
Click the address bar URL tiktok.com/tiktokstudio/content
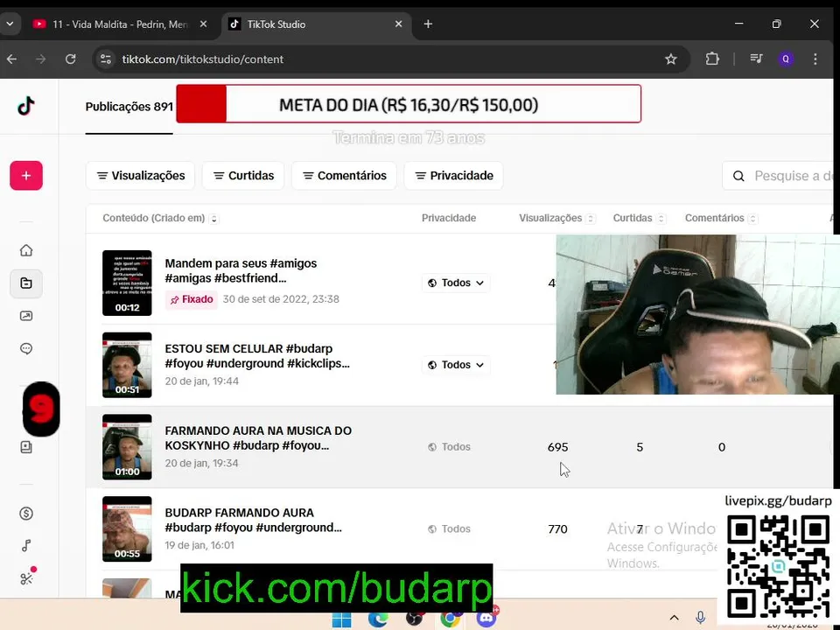pos(202,59)
